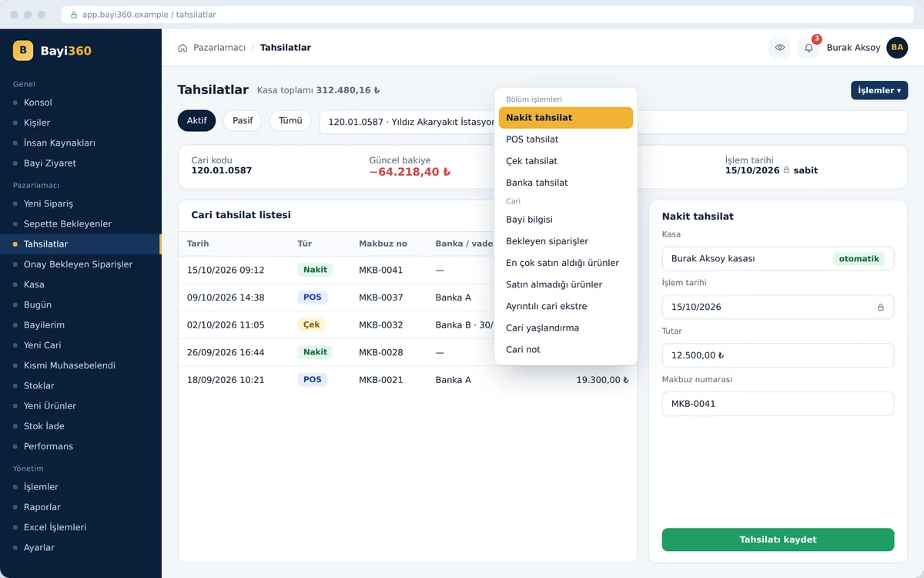Open the BA user avatar
924x578 pixels.
tap(897, 48)
